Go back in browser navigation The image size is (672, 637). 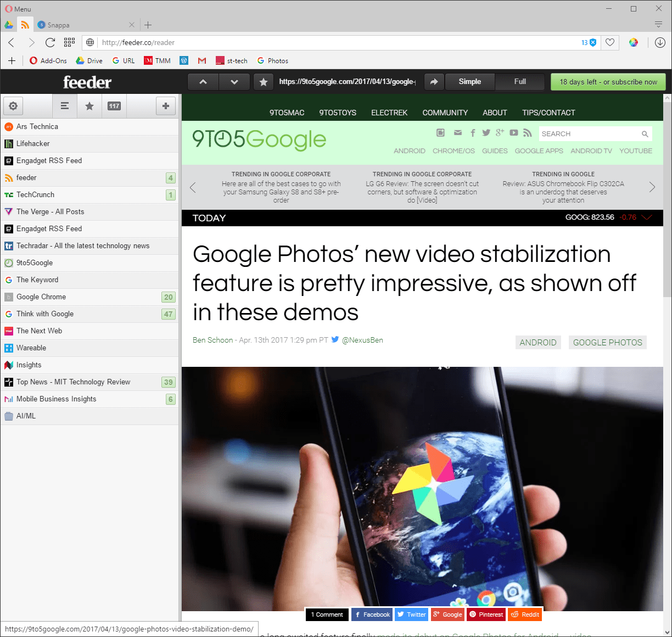point(12,42)
